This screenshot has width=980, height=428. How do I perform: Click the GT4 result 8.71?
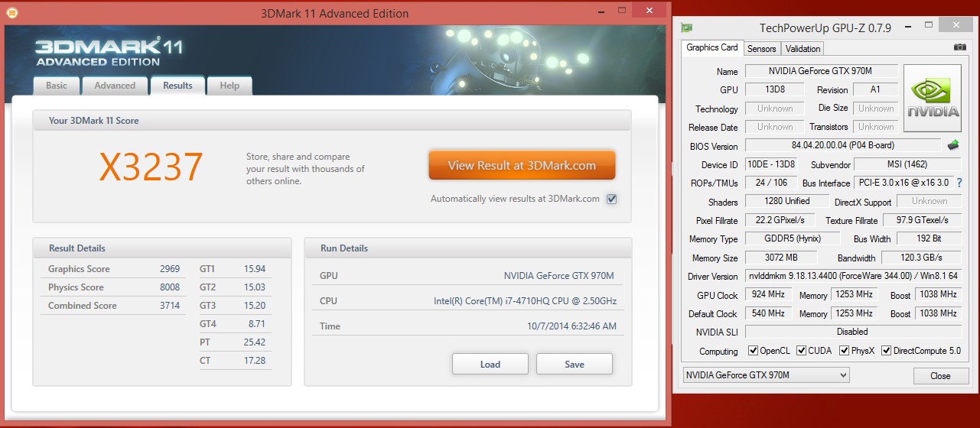(257, 324)
